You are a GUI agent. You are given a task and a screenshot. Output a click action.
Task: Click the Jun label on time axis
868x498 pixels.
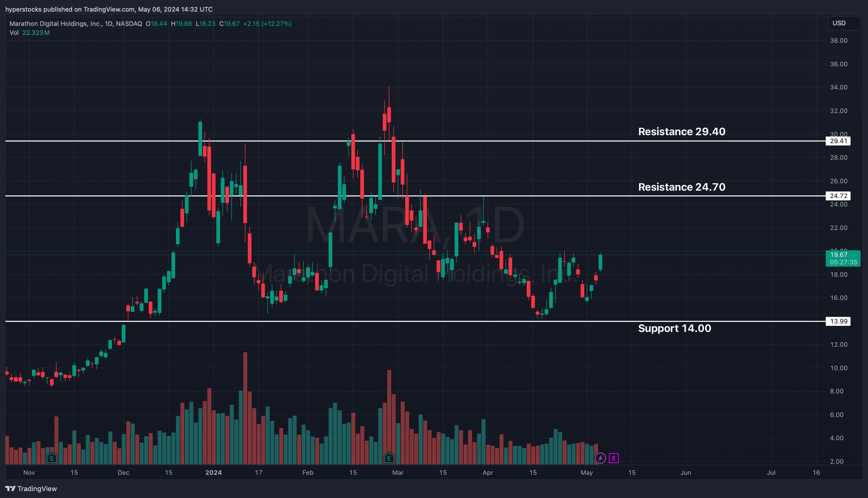point(685,473)
